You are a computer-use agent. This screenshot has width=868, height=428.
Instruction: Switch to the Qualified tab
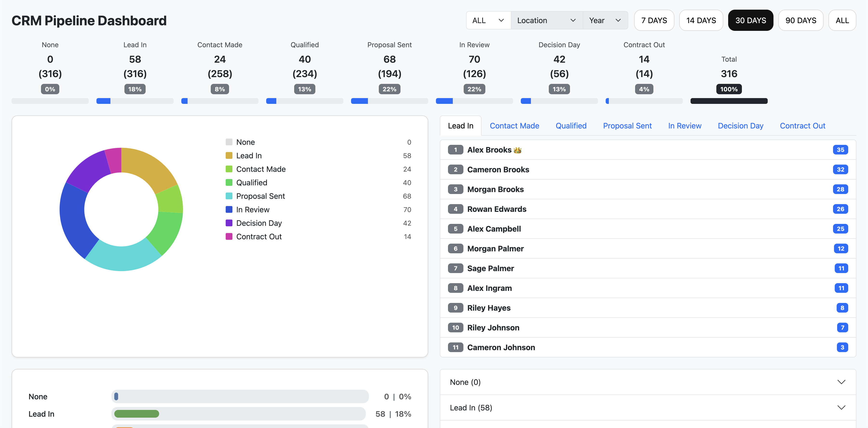tap(571, 126)
